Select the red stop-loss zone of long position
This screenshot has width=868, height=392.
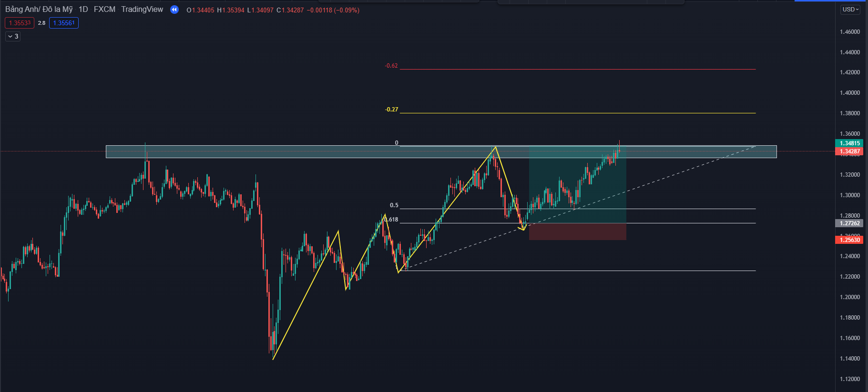577,231
